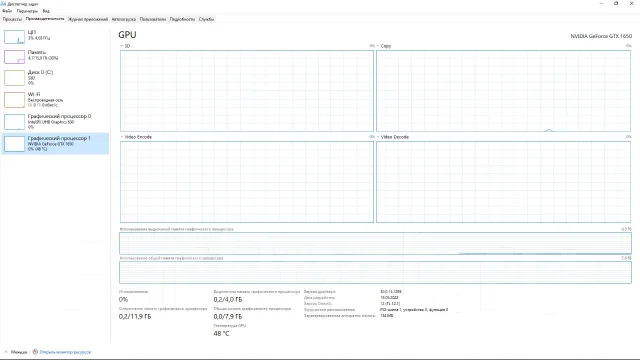The image size is (640, 360).
Task: Select Графический процессор 0 Intel UHD Graphics
Action: point(56,122)
